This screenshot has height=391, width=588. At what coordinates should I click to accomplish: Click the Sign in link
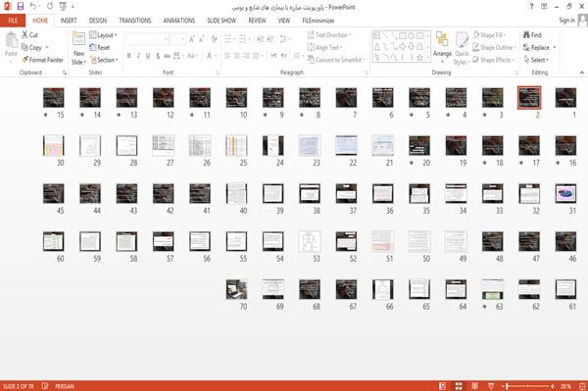click(566, 21)
